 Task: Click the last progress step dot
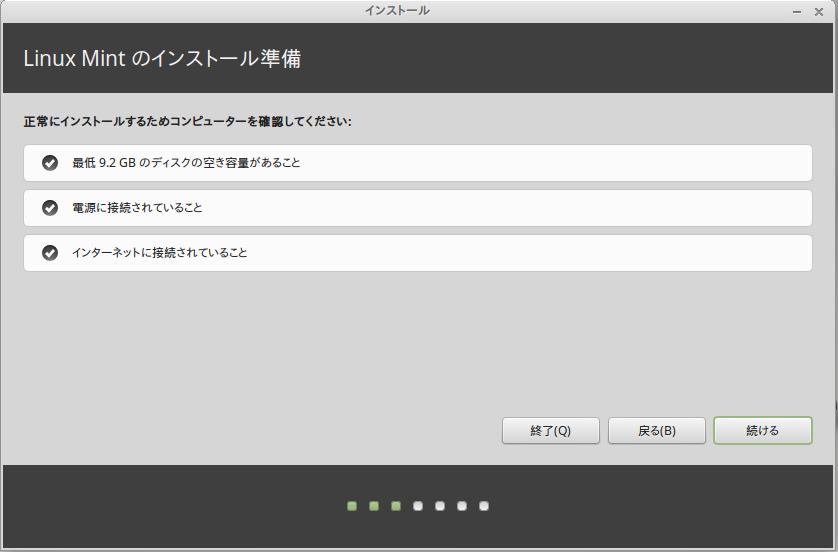click(x=484, y=506)
